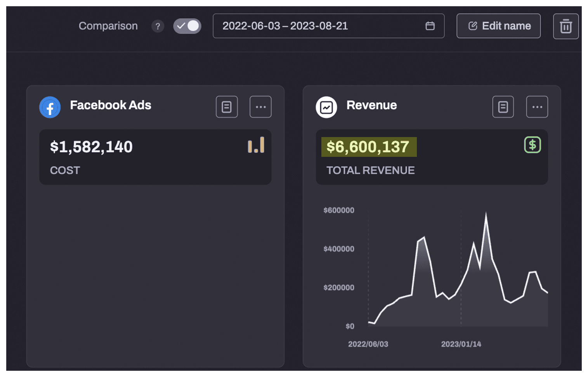Click the Facebook Ads widget title
588x377 pixels.
(x=111, y=105)
